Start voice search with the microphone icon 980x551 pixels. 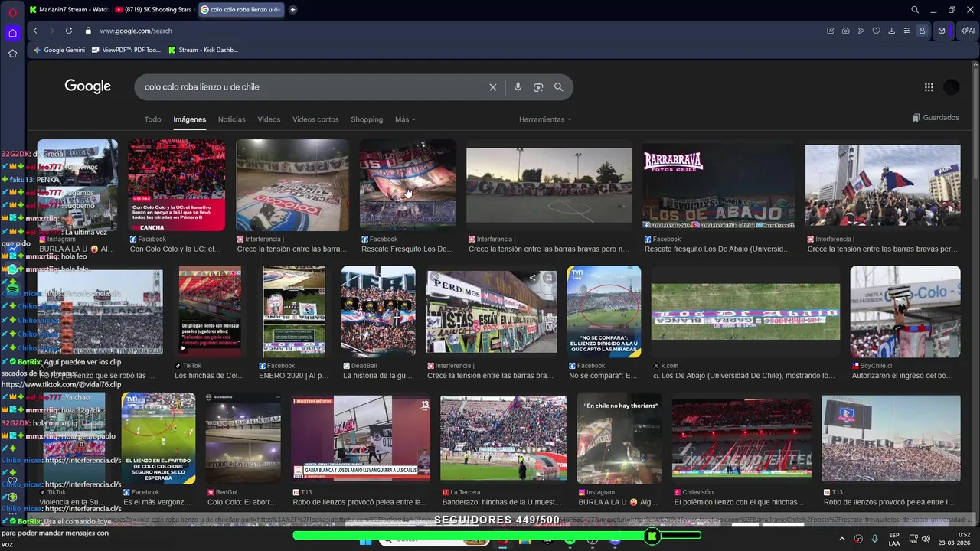coord(518,87)
